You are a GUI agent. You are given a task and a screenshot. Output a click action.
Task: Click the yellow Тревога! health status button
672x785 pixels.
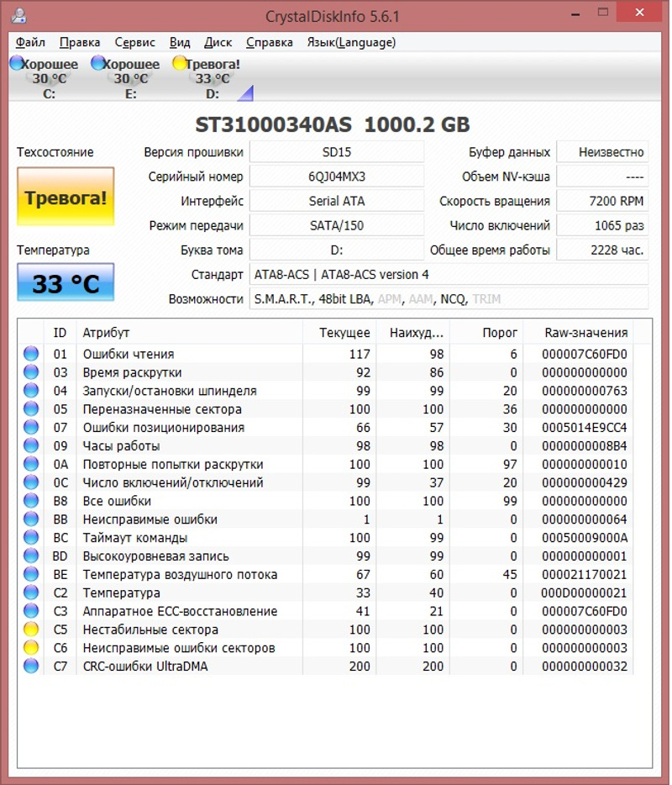click(x=66, y=197)
